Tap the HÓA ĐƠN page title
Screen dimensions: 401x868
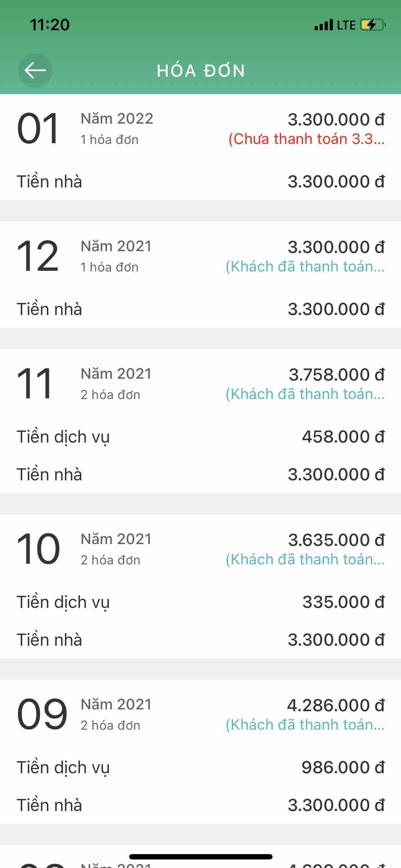pos(201,71)
